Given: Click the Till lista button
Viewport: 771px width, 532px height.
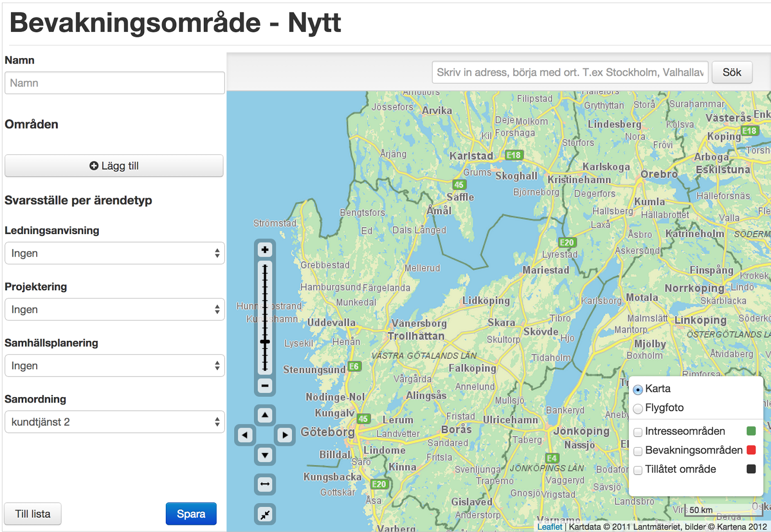Looking at the screenshot, I should coord(33,514).
